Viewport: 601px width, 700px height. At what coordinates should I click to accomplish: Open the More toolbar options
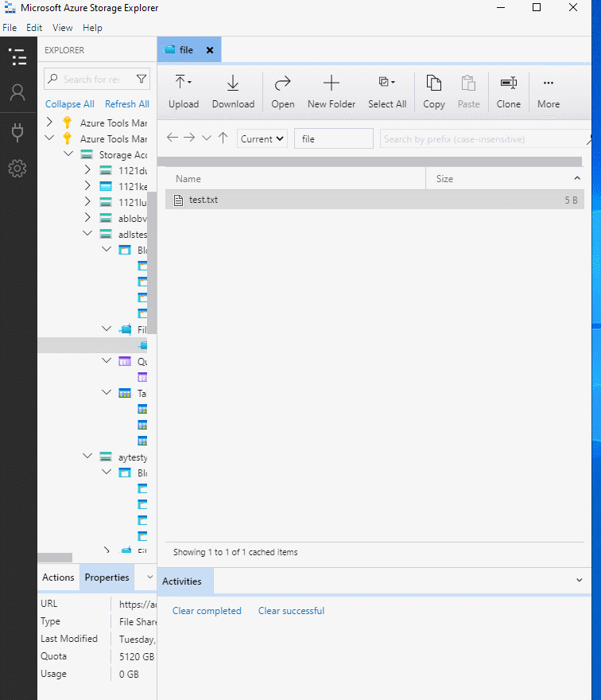(549, 91)
